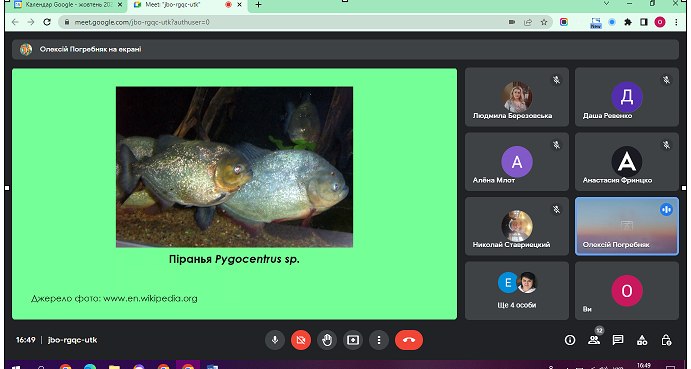This screenshot has height=369, width=691.
Task: Select Анастасия Фринцко participant tile
Action: pos(627,161)
